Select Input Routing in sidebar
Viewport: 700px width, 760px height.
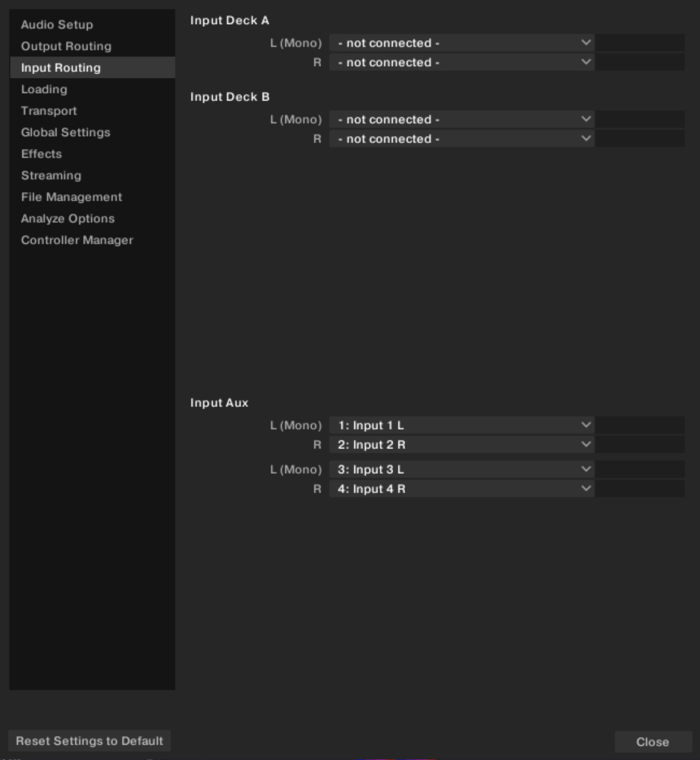[x=61, y=67]
